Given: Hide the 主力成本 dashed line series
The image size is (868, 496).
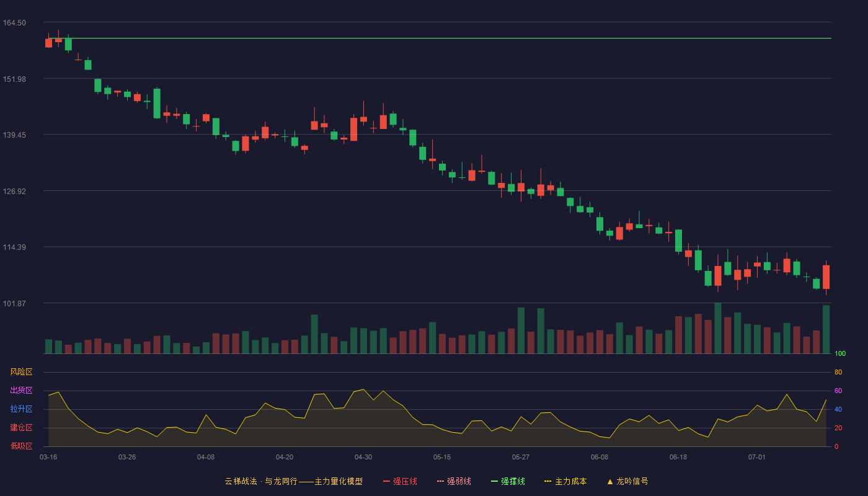Looking at the screenshot, I should click(x=565, y=481).
